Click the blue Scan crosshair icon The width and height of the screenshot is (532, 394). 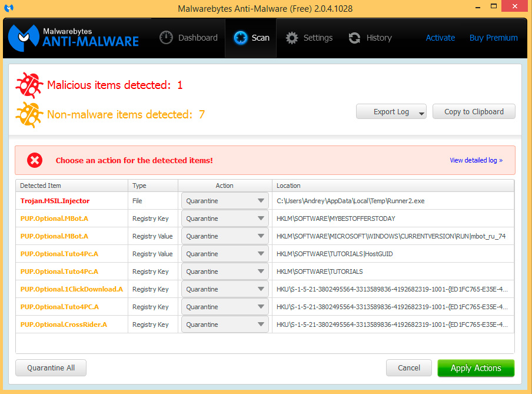point(241,38)
